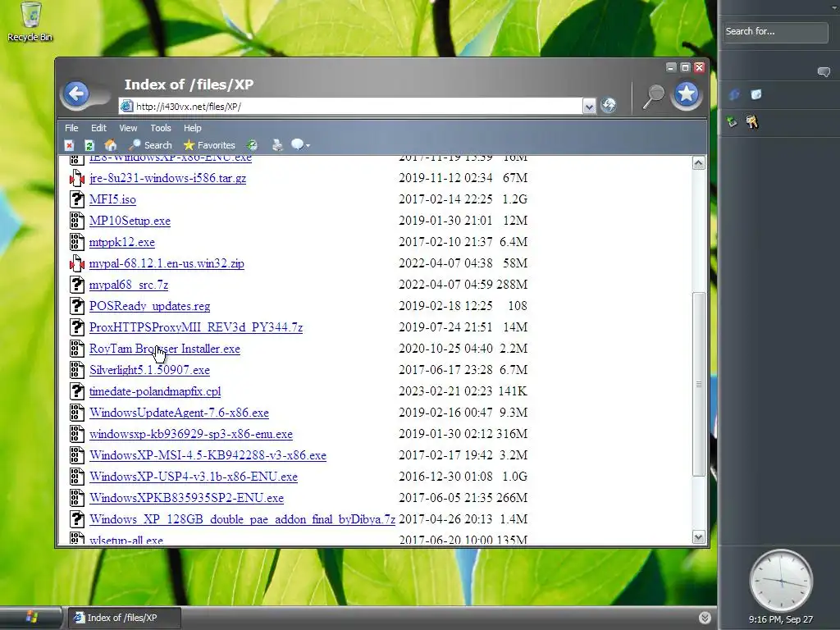Viewport: 840px width, 630px height.
Task: Stop page loading with the red X
Action: (x=69, y=145)
